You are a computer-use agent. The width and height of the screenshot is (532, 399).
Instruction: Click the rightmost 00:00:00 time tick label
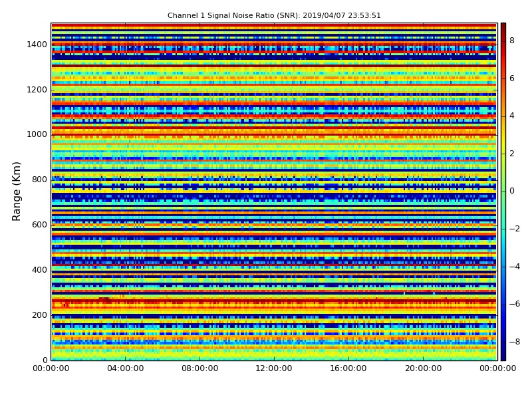[497, 368]
